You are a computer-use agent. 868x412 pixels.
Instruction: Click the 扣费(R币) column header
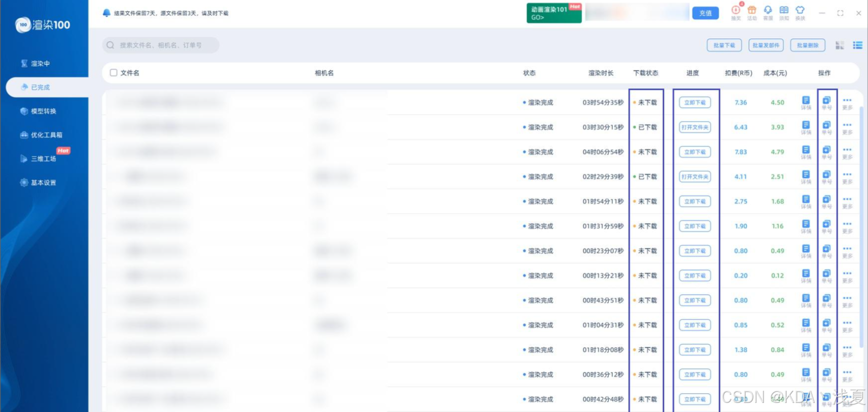[x=739, y=73]
